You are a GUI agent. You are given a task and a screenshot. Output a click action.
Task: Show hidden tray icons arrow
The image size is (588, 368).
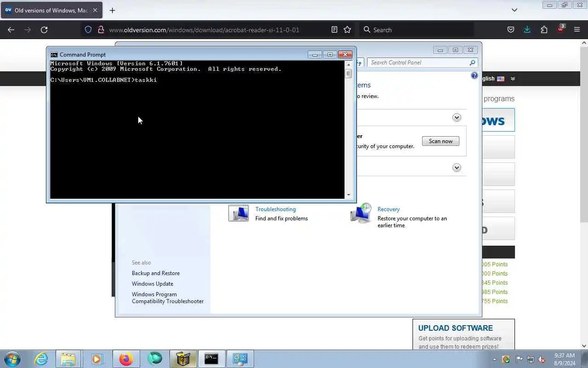pyautogui.click(x=494, y=359)
